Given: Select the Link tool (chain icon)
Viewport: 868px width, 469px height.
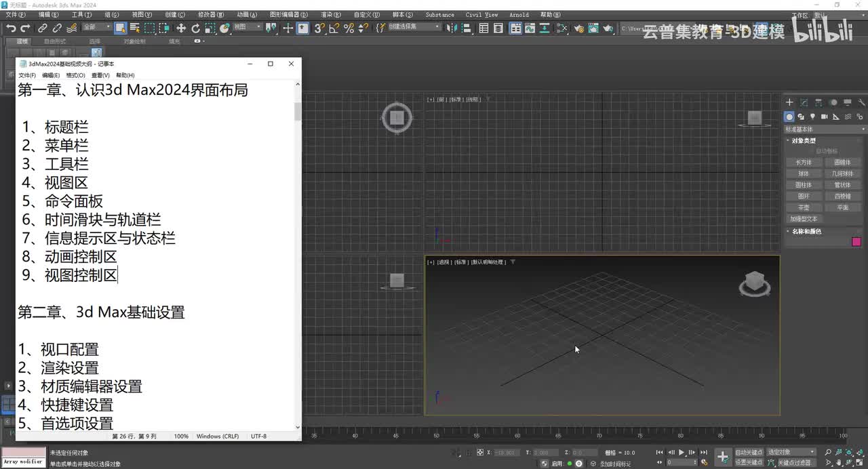Looking at the screenshot, I should point(42,28).
